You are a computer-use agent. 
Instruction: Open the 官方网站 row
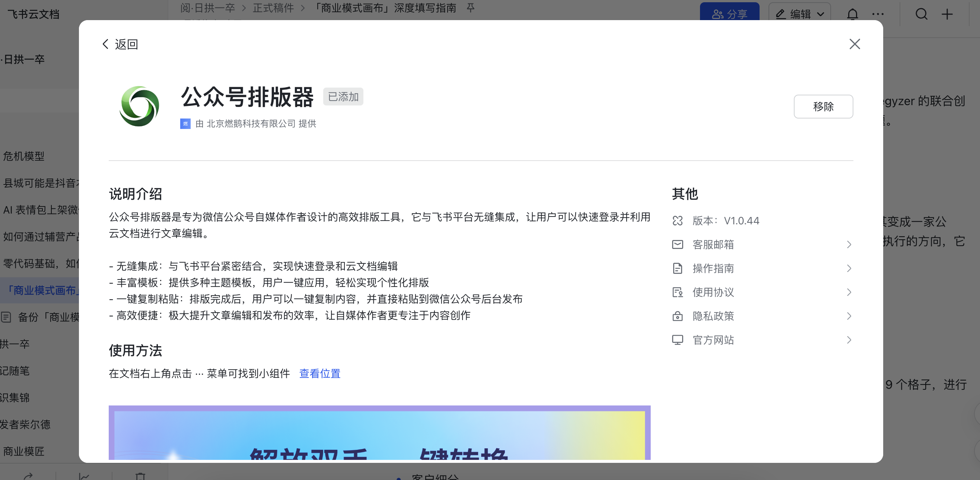pos(713,340)
